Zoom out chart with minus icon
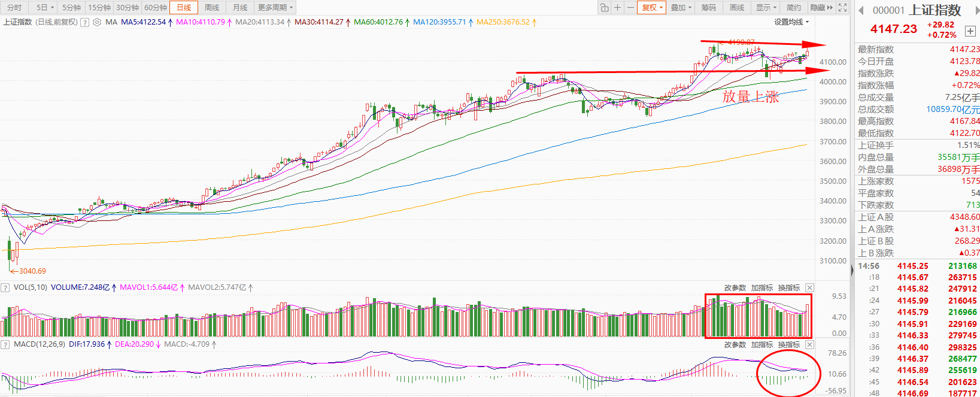 point(630,7)
